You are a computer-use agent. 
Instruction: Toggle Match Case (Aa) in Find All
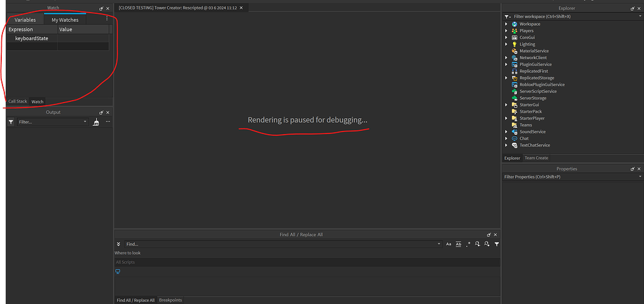[448, 244]
